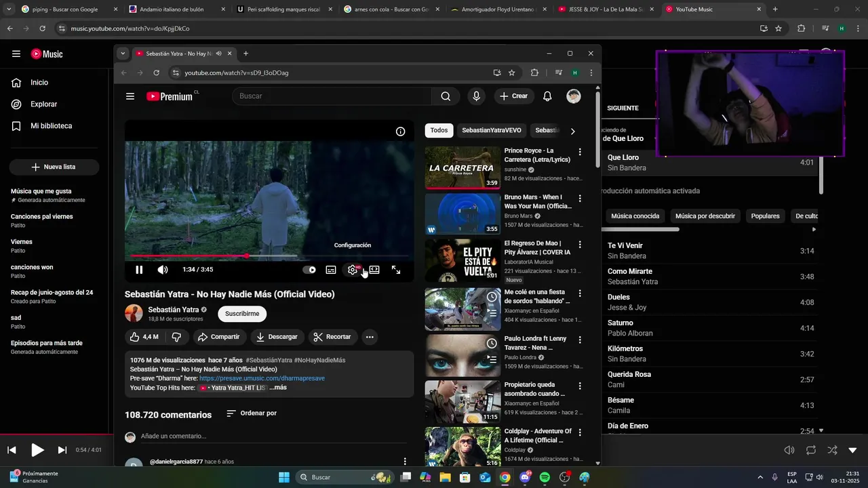Screen dimensions: 868x488
Task: Like the video with 4,4 M likes
Action: click(x=144, y=337)
